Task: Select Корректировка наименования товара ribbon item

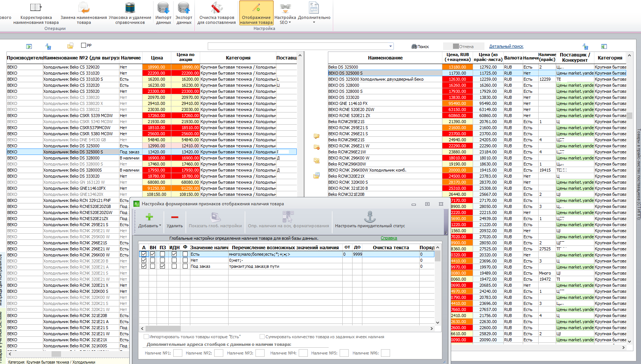Action: [x=36, y=13]
